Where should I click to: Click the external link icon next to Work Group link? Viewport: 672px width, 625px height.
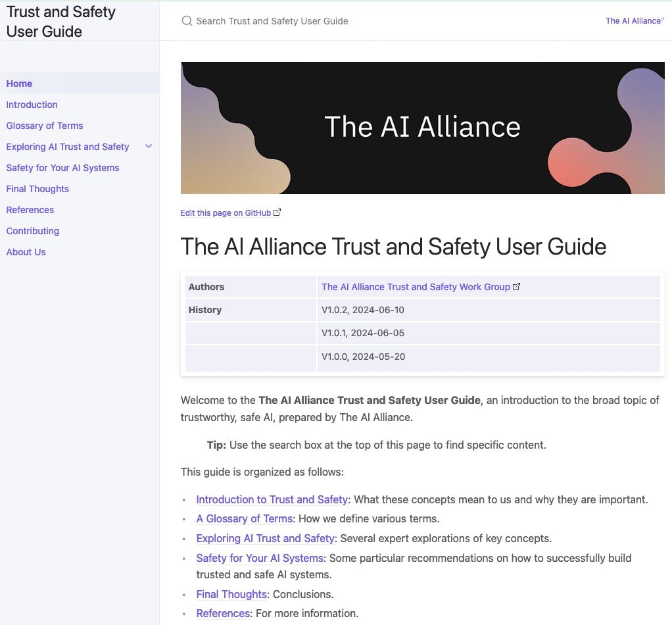coord(516,286)
